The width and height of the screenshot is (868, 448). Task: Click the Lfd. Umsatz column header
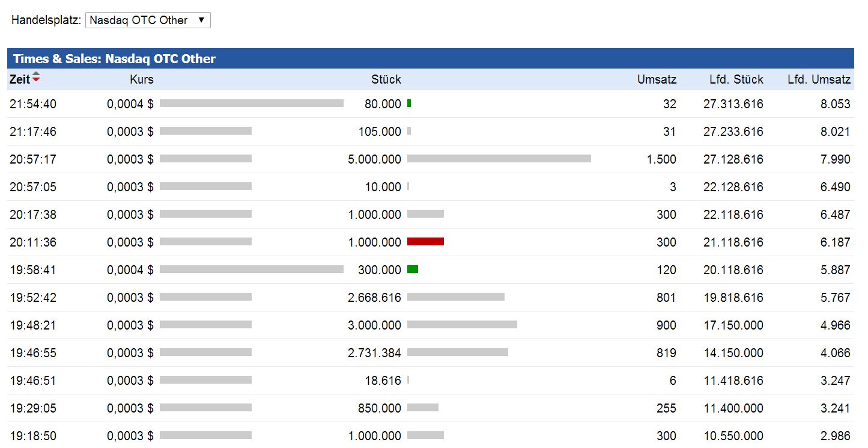819,79
